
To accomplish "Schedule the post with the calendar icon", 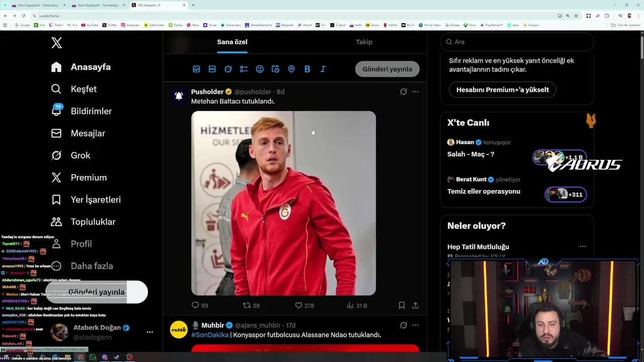I will (x=275, y=69).
